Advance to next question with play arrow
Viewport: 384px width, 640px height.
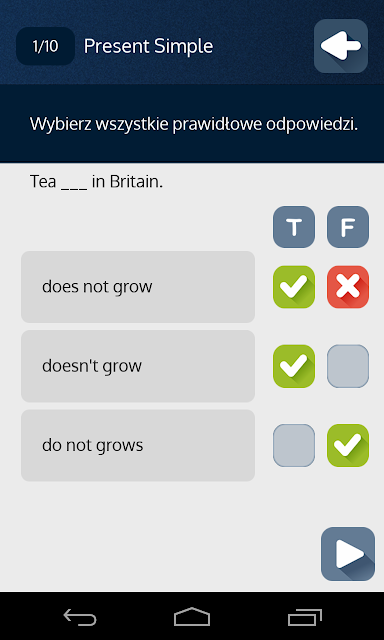[348, 554]
